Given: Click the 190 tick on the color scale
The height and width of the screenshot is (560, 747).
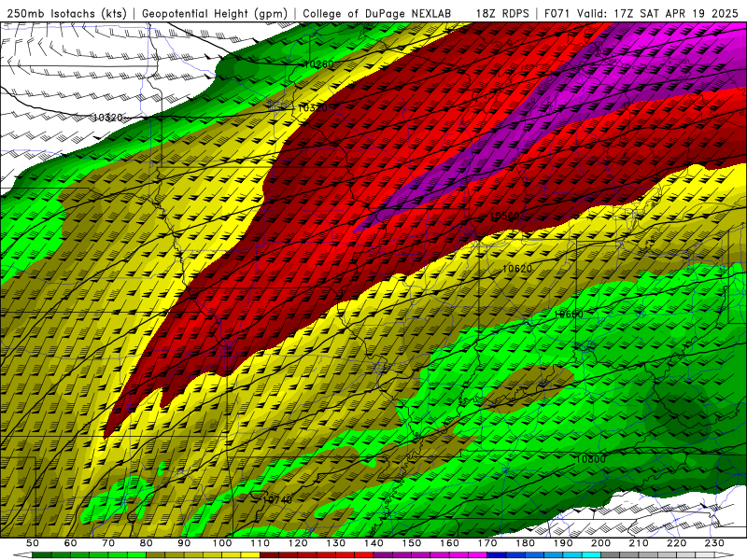Looking at the screenshot, I should pos(563,543).
